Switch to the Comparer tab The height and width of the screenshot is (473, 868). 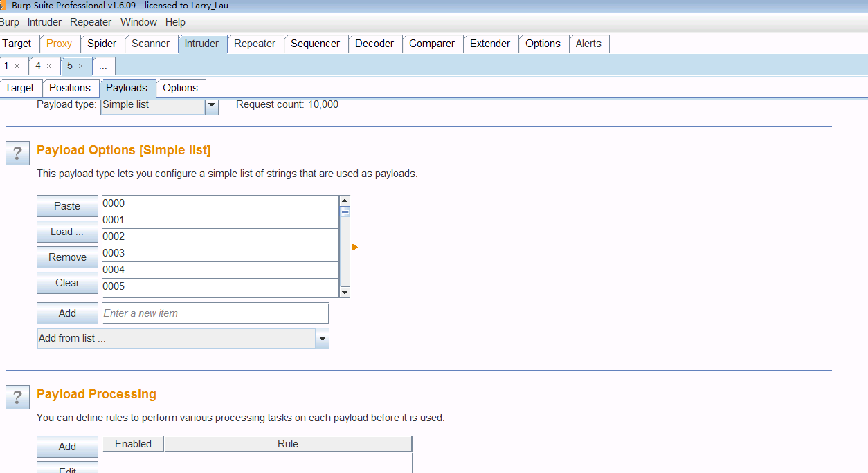[432, 44]
